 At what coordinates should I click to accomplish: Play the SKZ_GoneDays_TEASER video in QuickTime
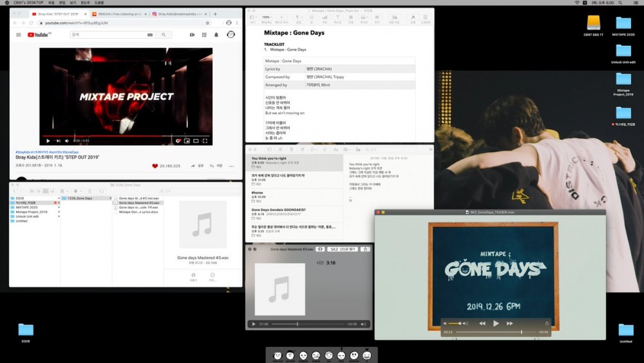tap(496, 324)
